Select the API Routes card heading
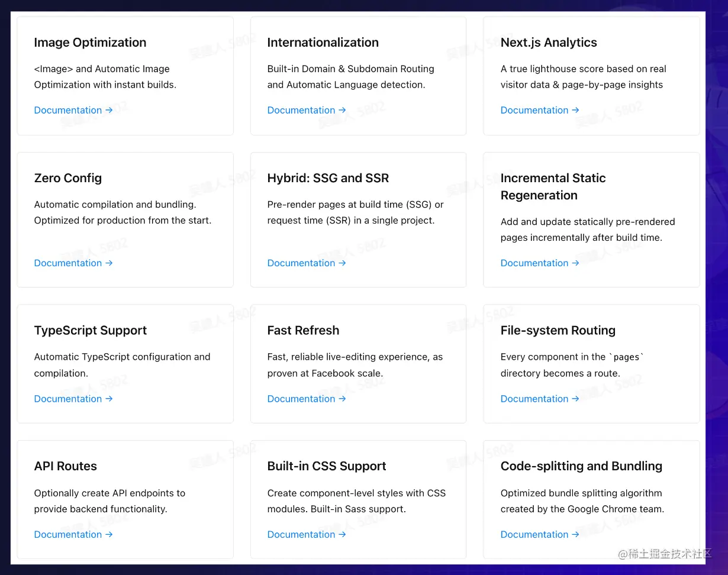The height and width of the screenshot is (575, 728). coord(66,466)
